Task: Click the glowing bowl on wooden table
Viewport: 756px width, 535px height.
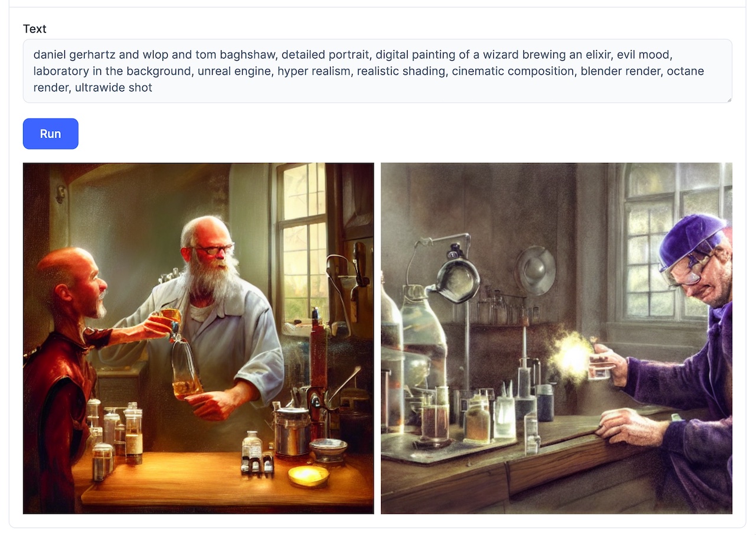Action: click(x=308, y=475)
